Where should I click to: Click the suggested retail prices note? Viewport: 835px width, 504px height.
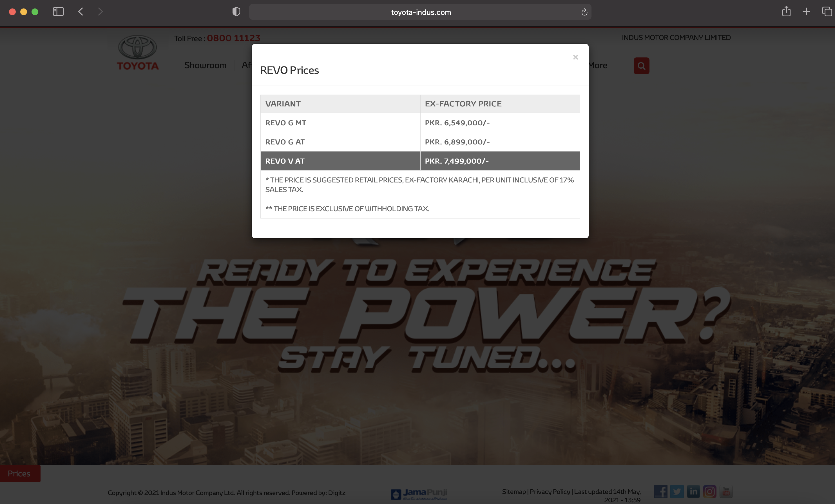419,185
